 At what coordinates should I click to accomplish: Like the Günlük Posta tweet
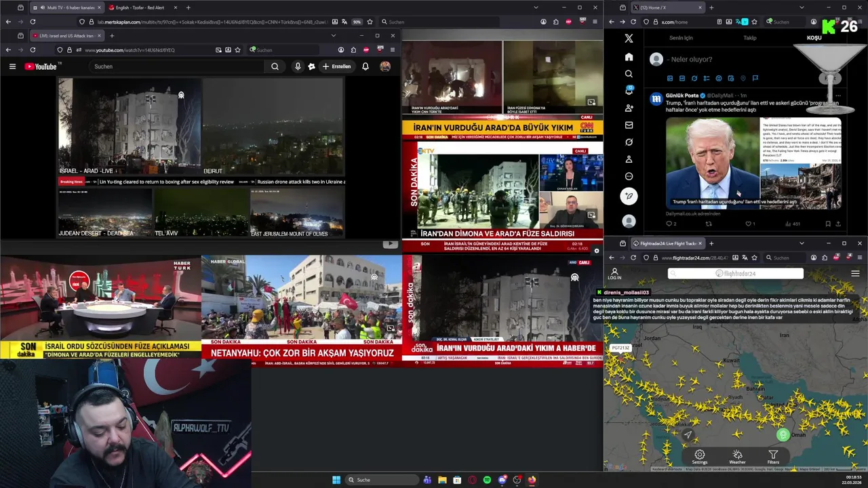click(750, 224)
